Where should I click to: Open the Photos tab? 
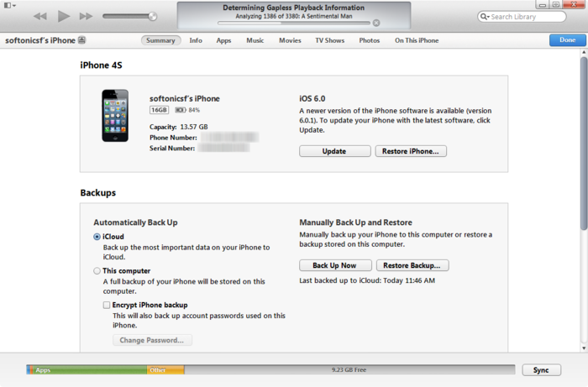370,40
